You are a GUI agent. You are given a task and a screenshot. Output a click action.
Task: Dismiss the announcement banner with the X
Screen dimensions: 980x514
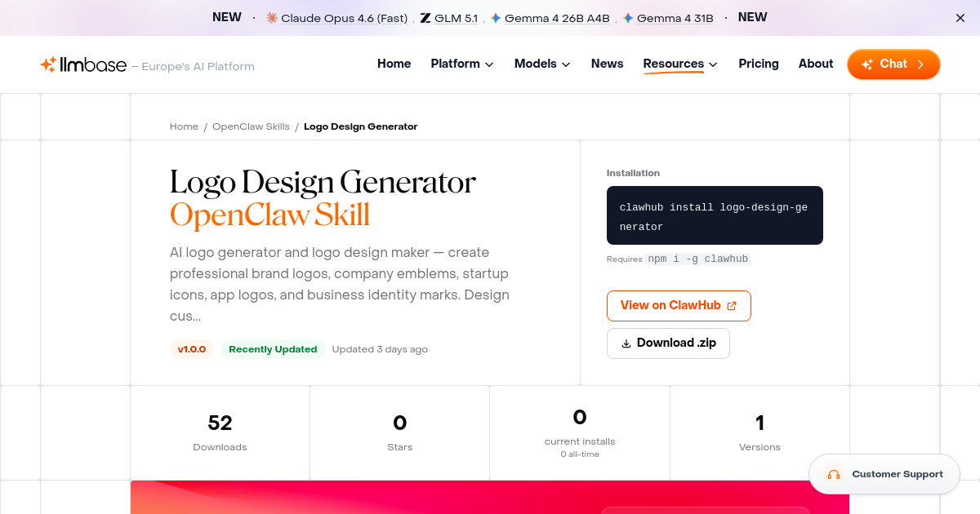(960, 17)
